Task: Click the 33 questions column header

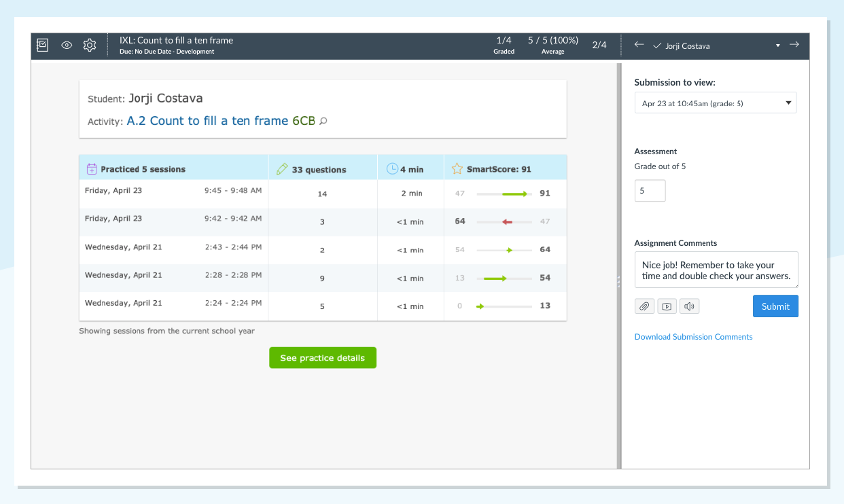Action: pyautogui.click(x=323, y=168)
